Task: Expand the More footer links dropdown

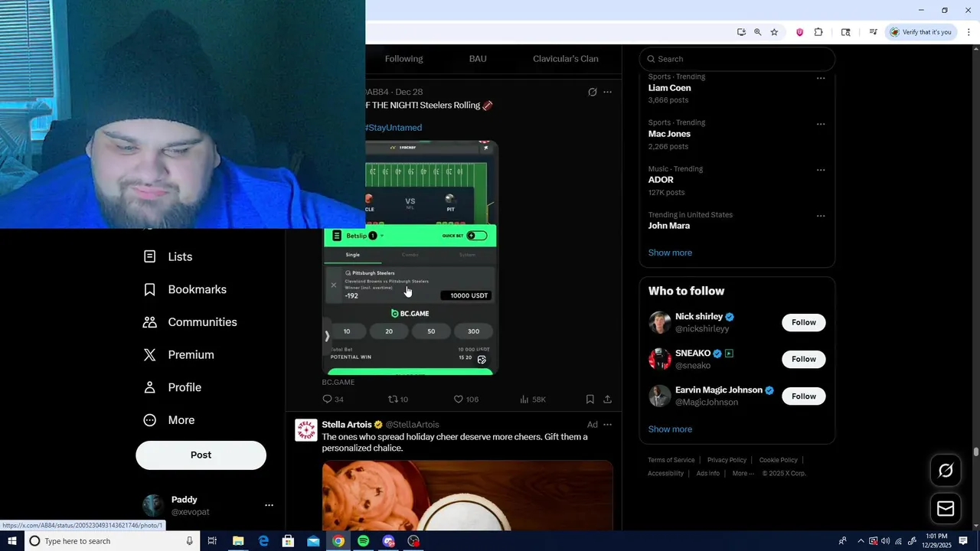Action: point(743,473)
